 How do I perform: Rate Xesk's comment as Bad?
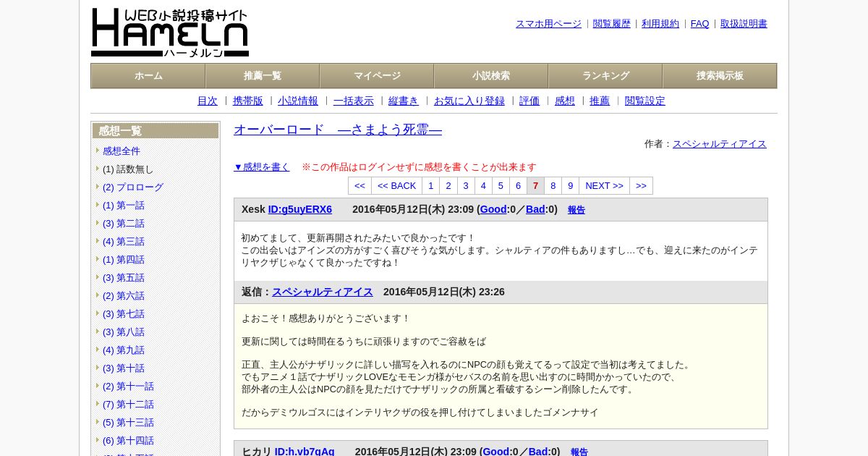[535, 210]
